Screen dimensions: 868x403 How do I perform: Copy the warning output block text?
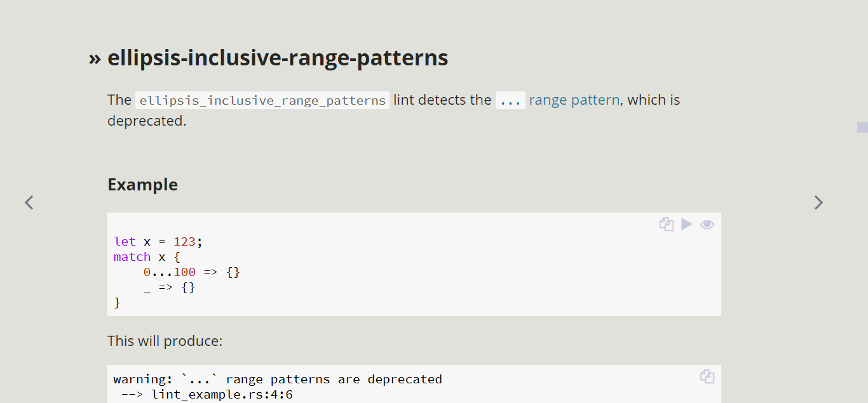[x=707, y=376]
